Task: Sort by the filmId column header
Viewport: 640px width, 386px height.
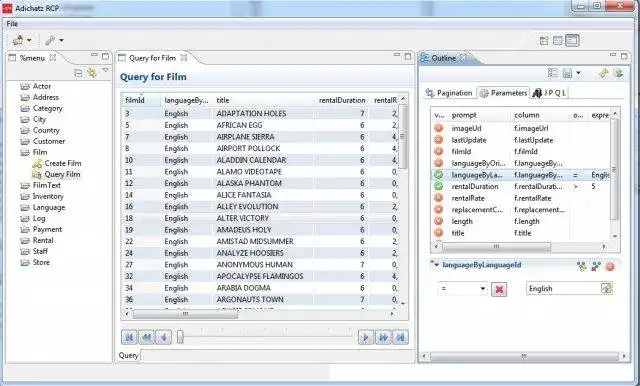Action: pos(140,100)
